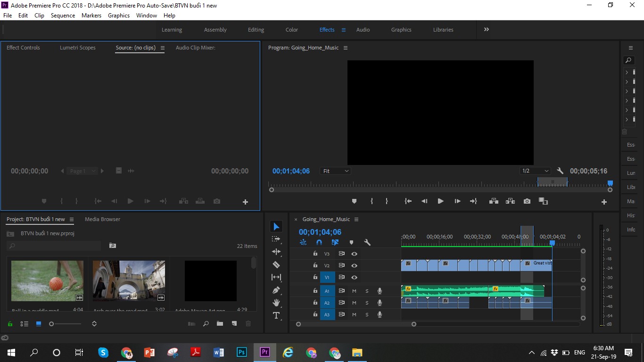Screen dimensions: 644x362
Task: Click Project panel search field
Action: (x=54, y=246)
